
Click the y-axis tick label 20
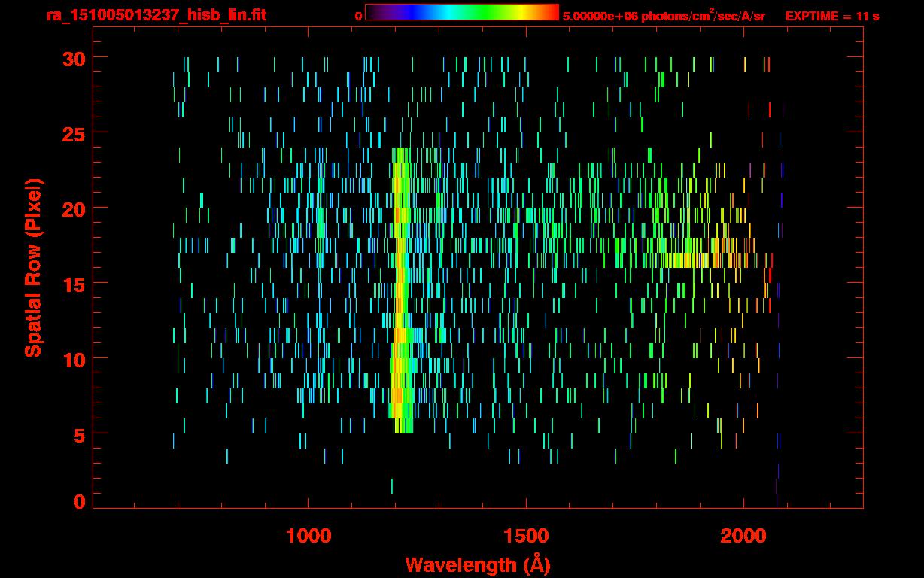click(73, 208)
